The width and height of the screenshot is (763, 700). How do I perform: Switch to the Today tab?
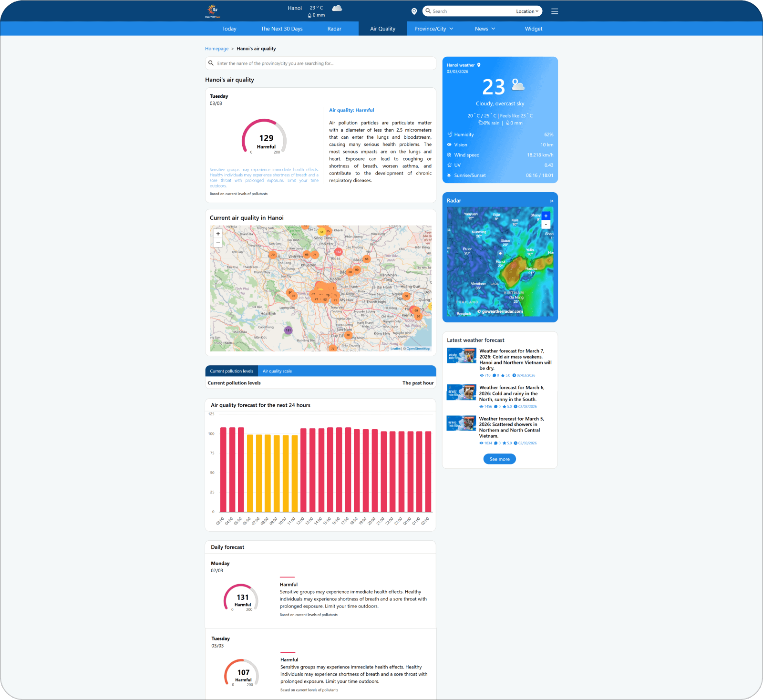pyautogui.click(x=229, y=29)
